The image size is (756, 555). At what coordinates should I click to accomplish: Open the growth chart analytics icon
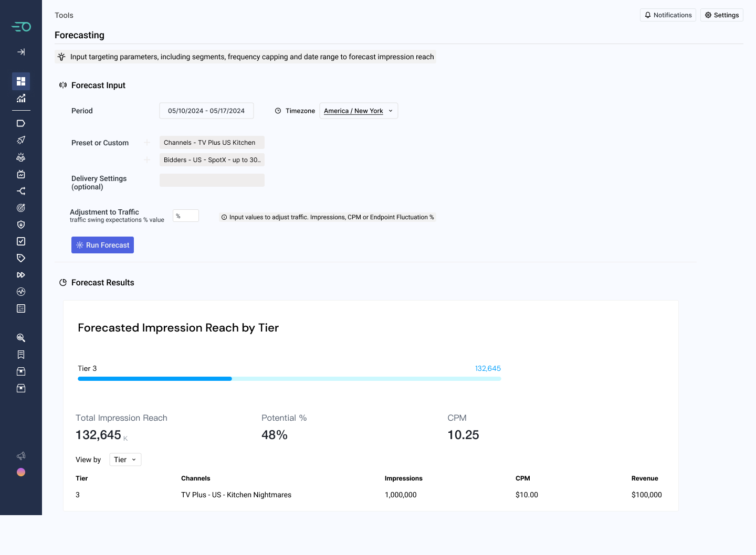[21, 98]
